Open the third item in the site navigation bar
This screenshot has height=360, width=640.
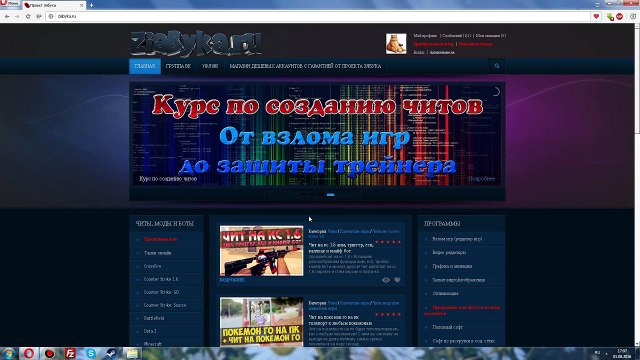point(210,66)
